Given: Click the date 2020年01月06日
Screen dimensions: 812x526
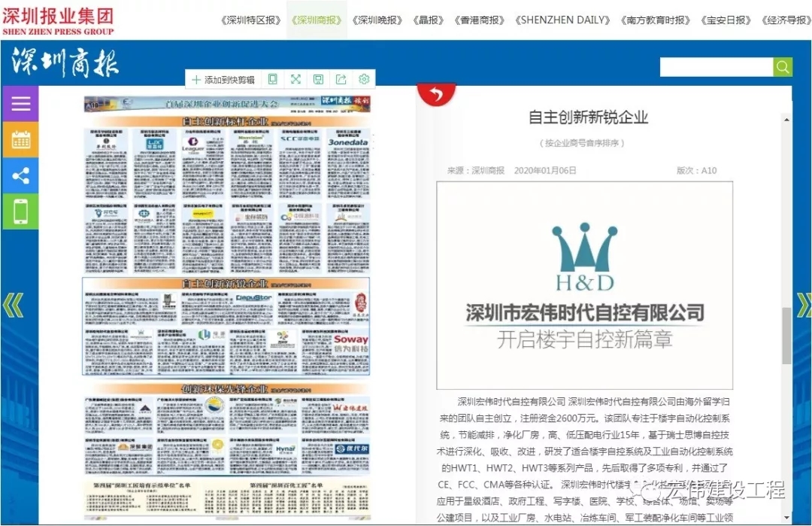Looking at the screenshot, I should click(x=545, y=171).
